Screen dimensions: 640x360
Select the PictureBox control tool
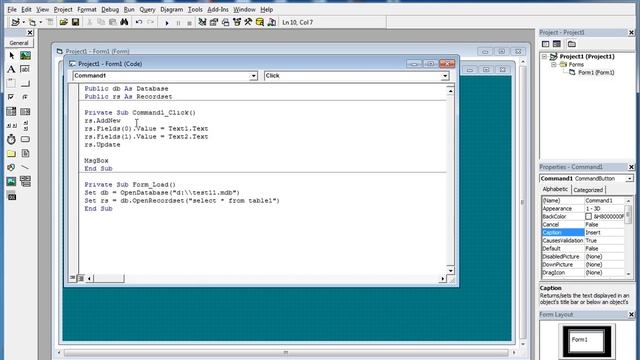coord(25,56)
